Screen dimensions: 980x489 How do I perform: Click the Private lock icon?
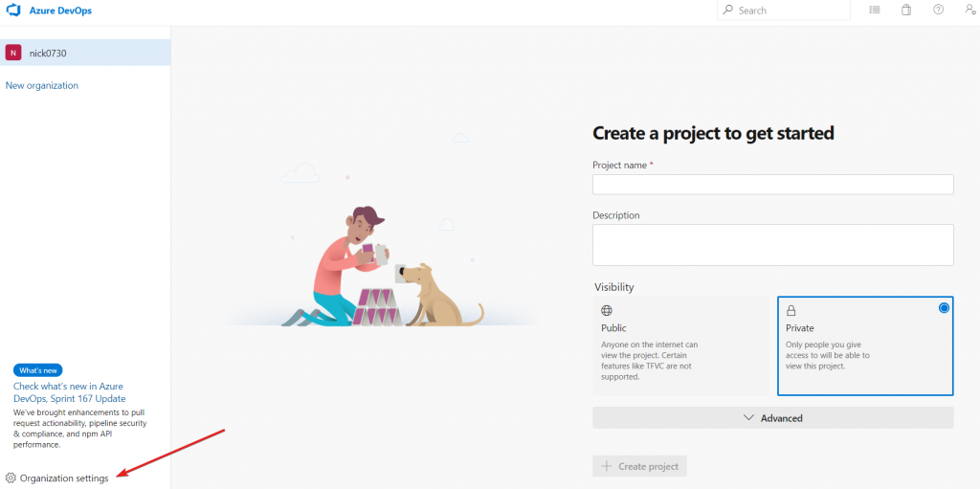[791, 310]
